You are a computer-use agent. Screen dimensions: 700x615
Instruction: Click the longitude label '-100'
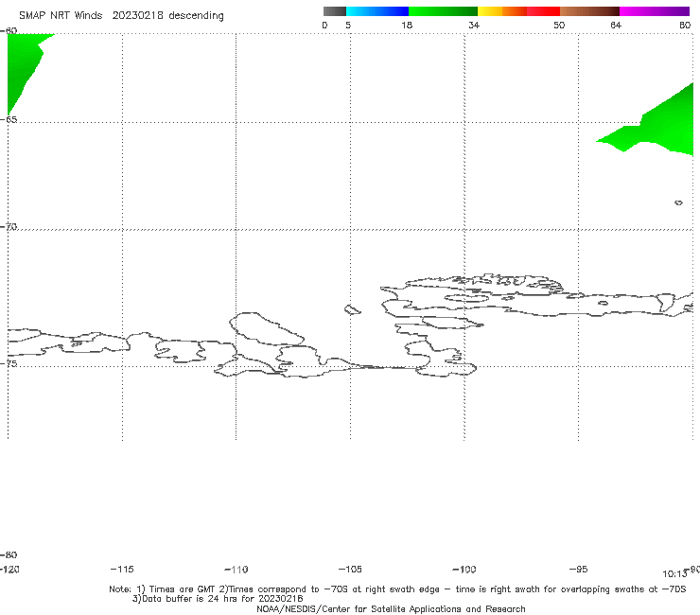pyautogui.click(x=464, y=570)
